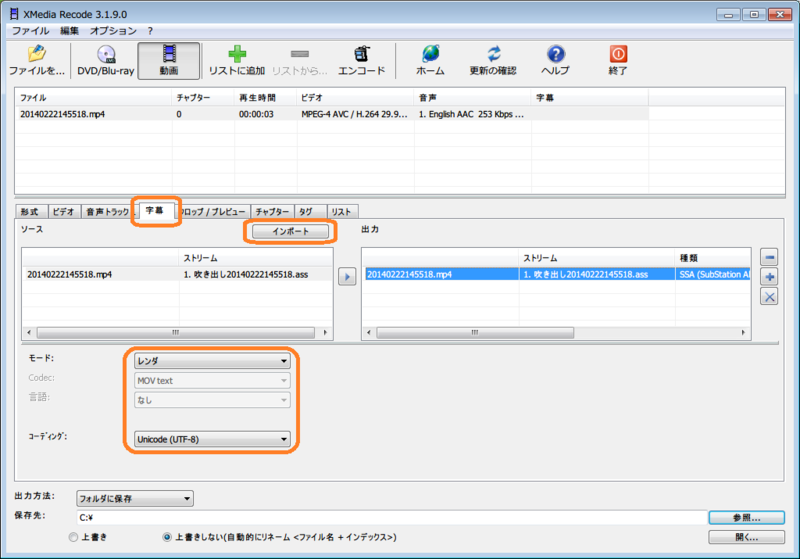This screenshot has width=800, height=559.
Task: Switch to the 字幕 tab
Action: pyautogui.click(x=156, y=210)
